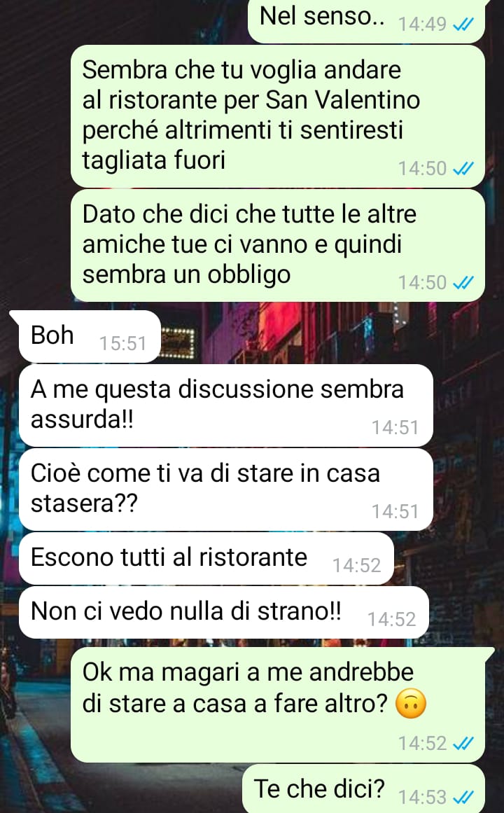Select the 'Te che dici?' message
This screenshot has height=813, width=504.
[363, 788]
